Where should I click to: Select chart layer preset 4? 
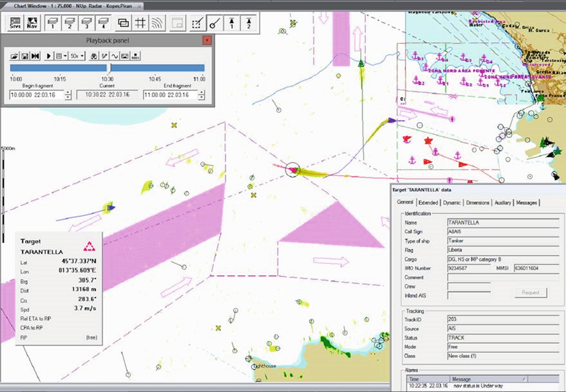(x=103, y=23)
